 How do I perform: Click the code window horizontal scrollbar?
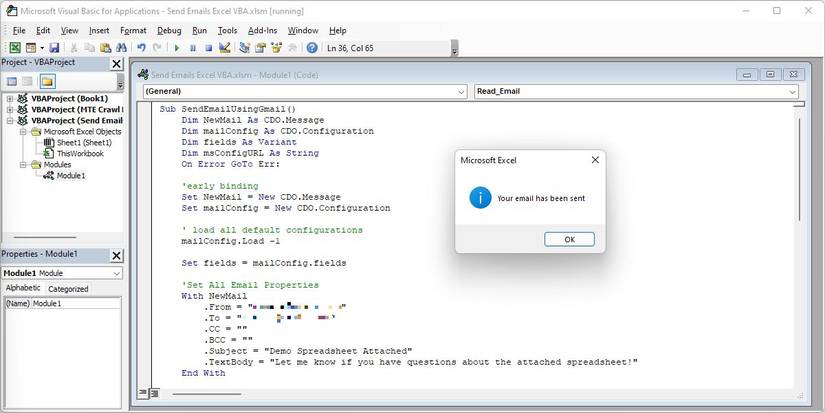pyautogui.click(x=206, y=394)
